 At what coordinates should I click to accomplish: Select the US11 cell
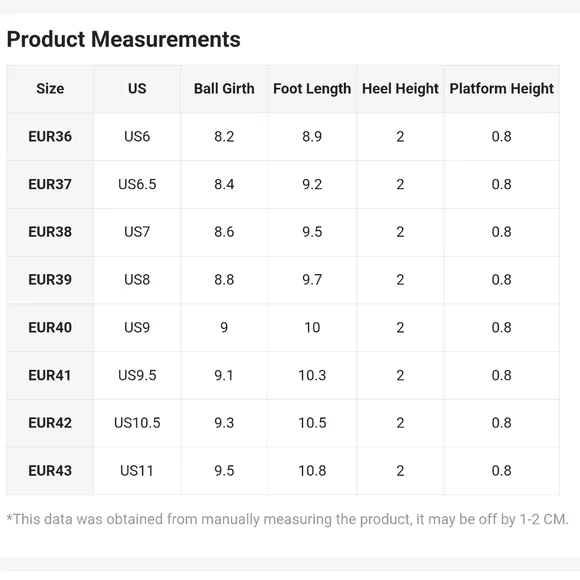(137, 471)
